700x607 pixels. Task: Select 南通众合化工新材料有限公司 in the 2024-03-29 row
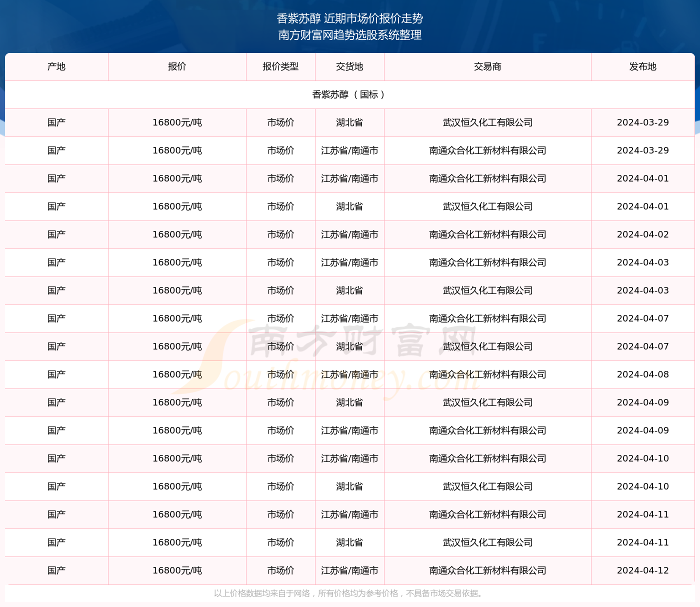tap(487, 150)
